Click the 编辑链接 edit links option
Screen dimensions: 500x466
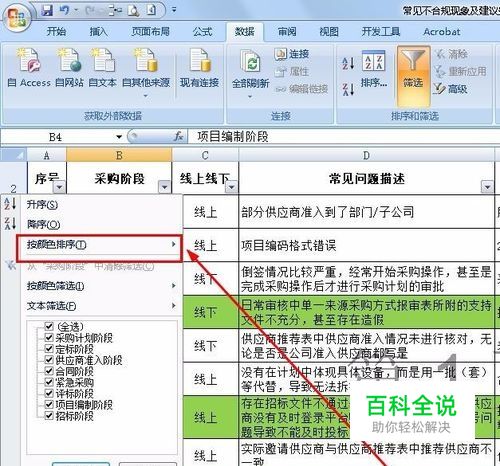301,89
